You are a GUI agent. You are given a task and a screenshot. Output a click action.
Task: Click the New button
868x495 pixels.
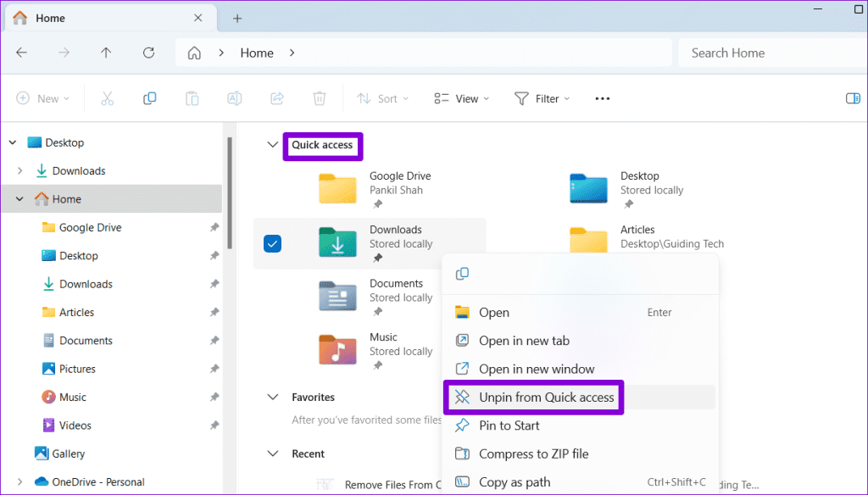point(43,98)
